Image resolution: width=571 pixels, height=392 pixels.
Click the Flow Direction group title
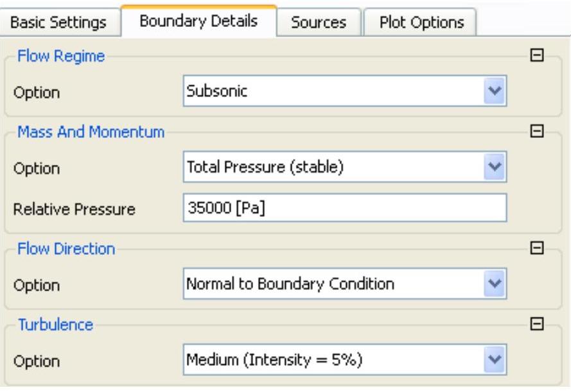[x=66, y=249]
